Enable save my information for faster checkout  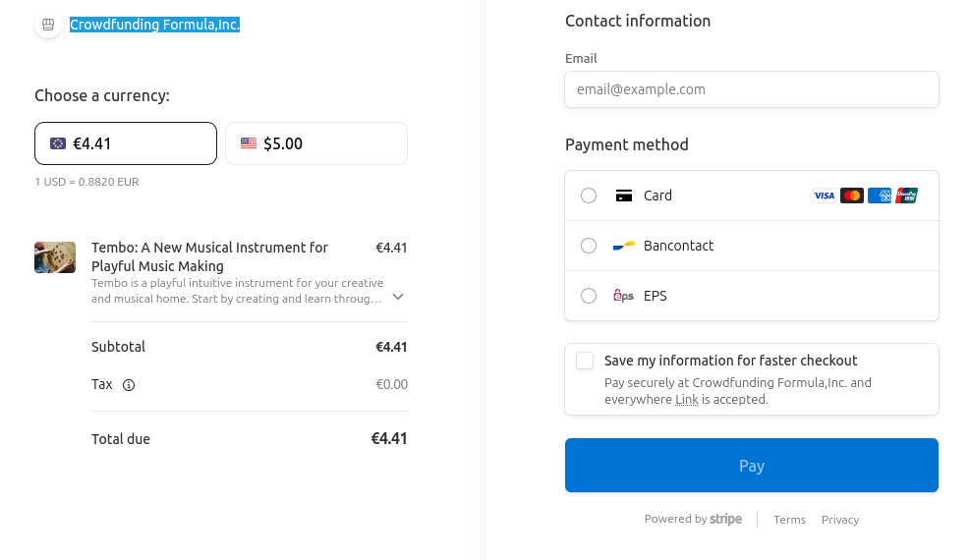(x=585, y=361)
